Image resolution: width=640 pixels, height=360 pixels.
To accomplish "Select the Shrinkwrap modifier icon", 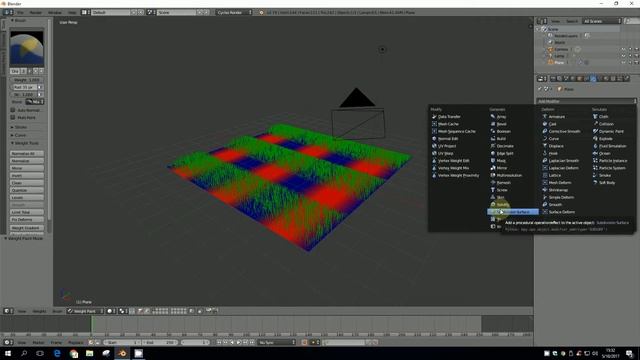I will tap(544, 190).
